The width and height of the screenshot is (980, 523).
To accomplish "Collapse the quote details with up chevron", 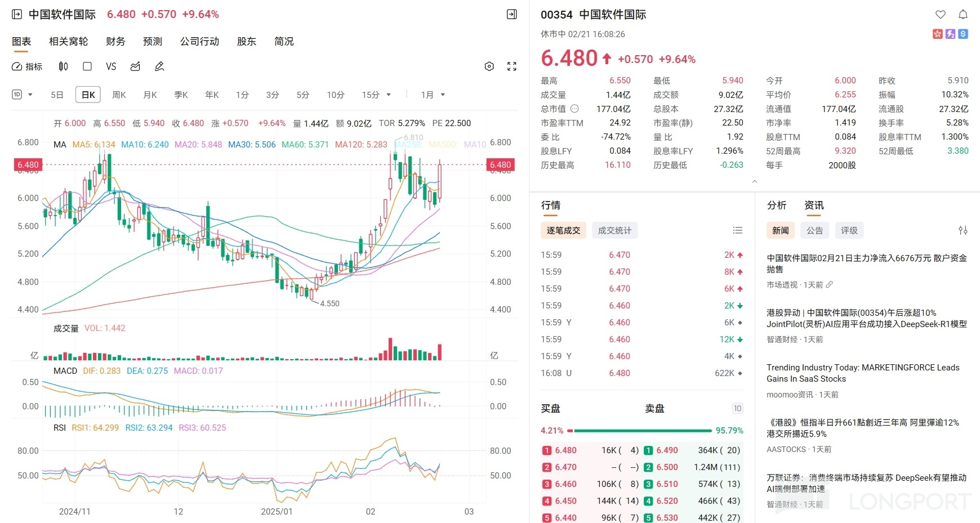I will [x=755, y=181].
